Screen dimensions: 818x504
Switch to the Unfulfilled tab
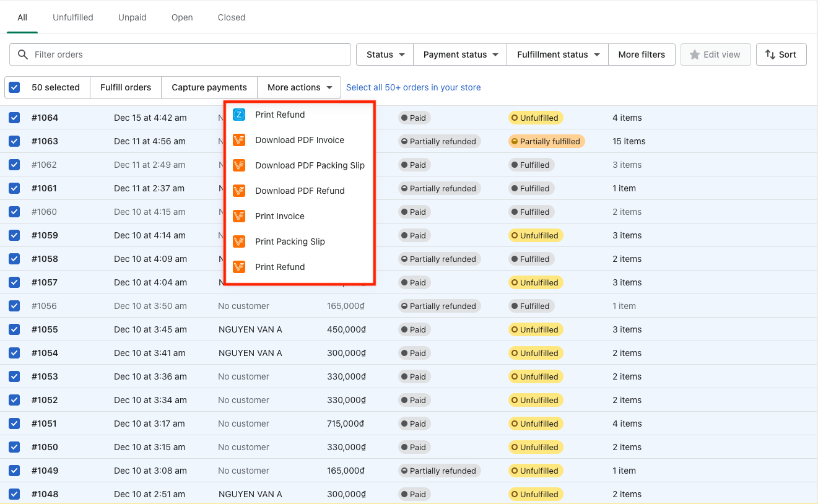pos(72,17)
